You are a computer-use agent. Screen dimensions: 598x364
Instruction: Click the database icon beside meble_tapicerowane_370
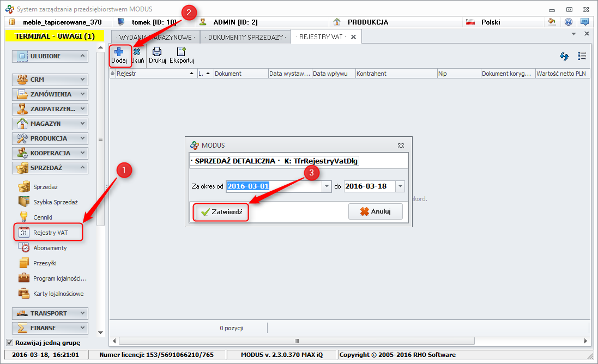pos(12,22)
